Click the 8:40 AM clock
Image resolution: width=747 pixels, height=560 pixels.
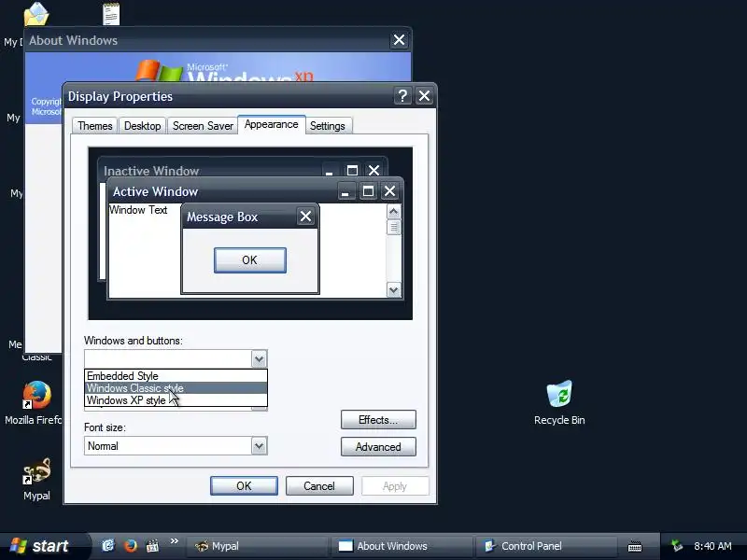[712, 546]
